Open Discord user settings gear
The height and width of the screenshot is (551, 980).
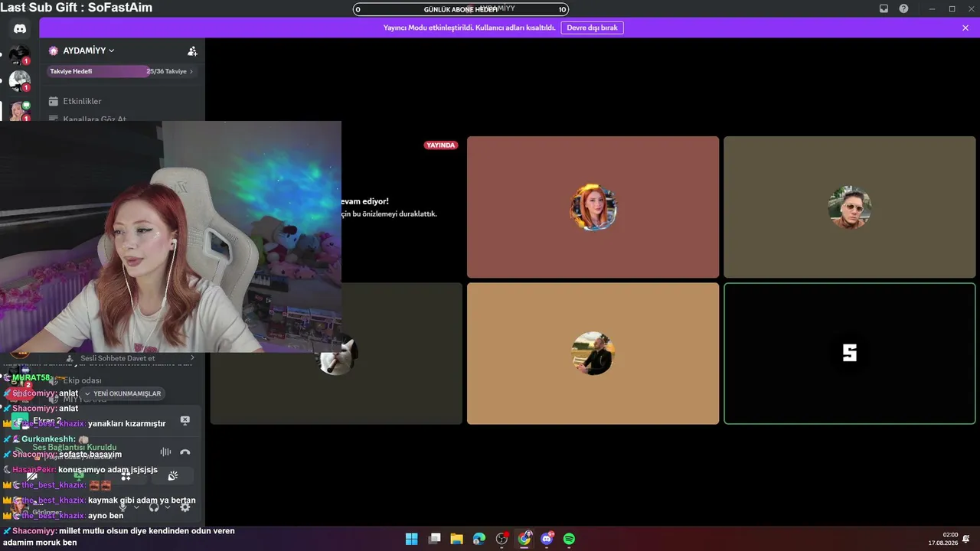point(185,507)
